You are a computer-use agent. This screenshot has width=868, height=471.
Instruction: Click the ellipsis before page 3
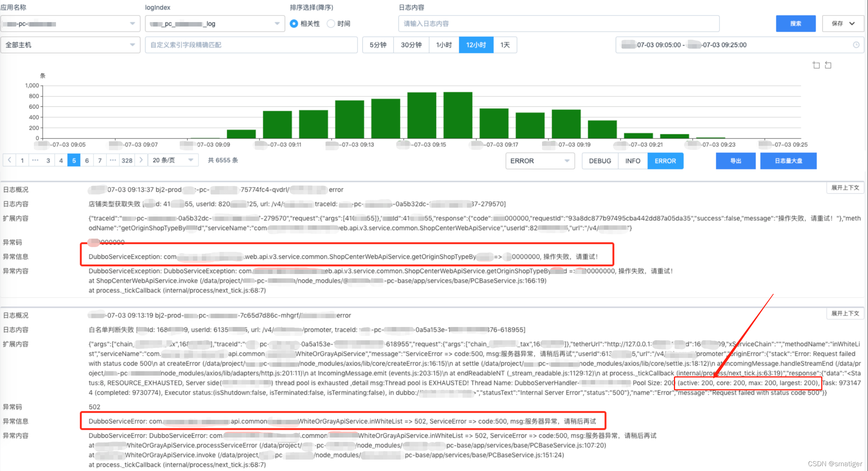coord(35,160)
